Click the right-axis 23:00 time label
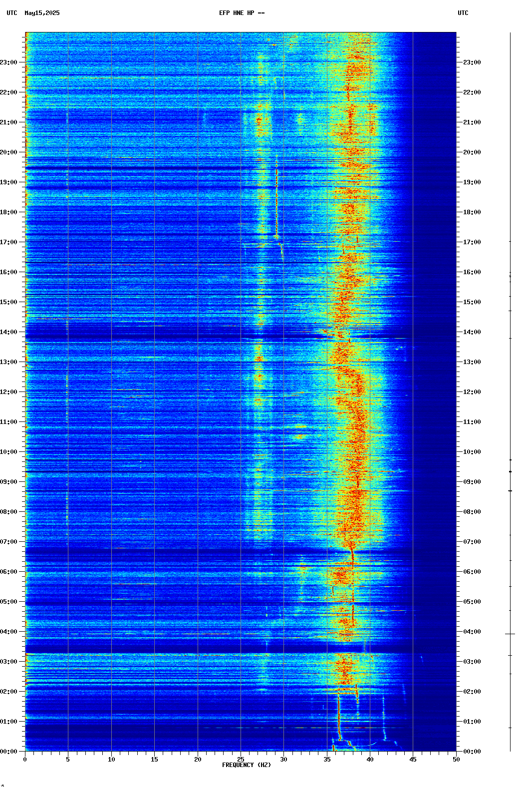The width and height of the screenshot is (532, 791). coord(472,62)
